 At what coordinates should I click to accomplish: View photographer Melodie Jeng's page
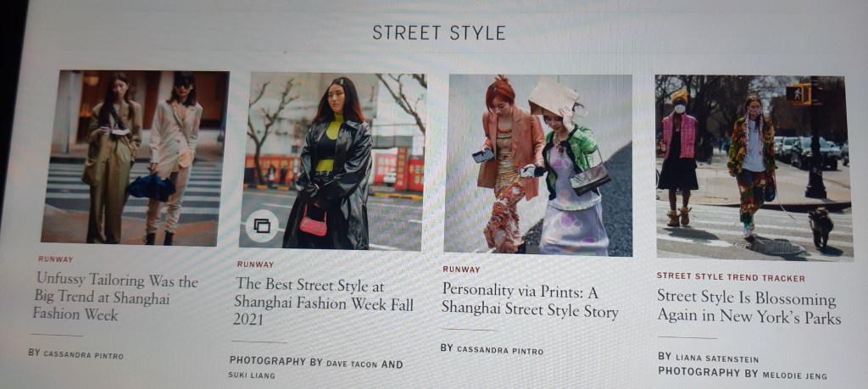(x=794, y=375)
